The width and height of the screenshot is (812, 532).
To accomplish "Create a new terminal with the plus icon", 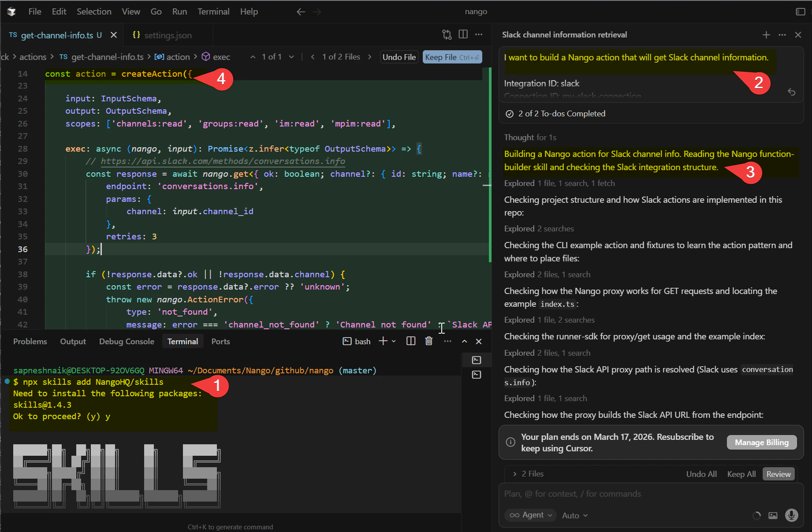I will [383, 341].
